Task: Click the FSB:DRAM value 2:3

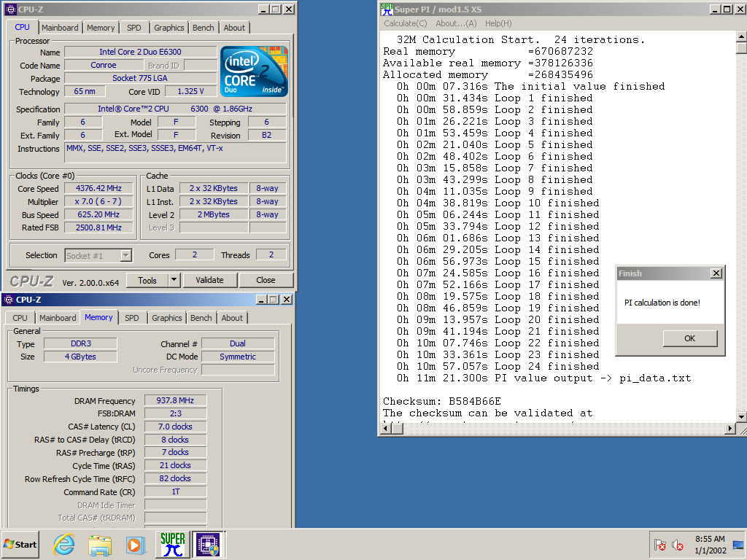Action: (175, 414)
